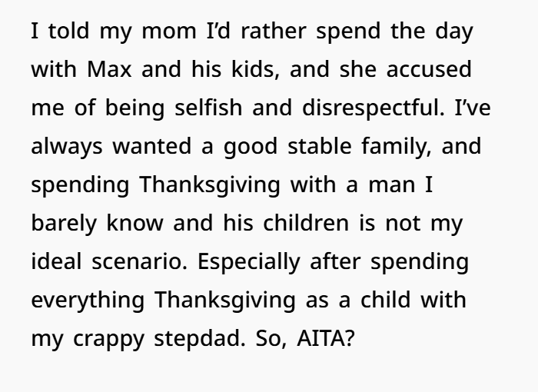
Task: Click the word 'ideal' starting the seventh line
Action: click(x=56, y=261)
